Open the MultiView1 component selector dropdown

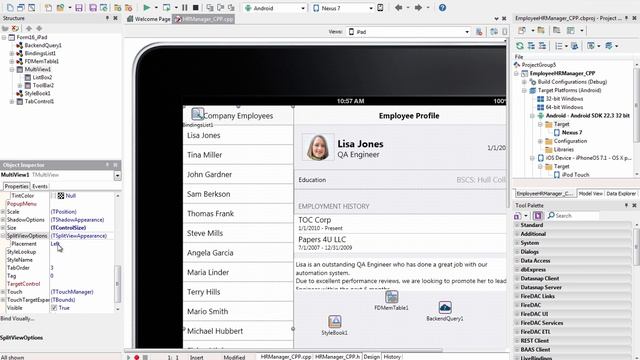pyautogui.click(x=117, y=176)
